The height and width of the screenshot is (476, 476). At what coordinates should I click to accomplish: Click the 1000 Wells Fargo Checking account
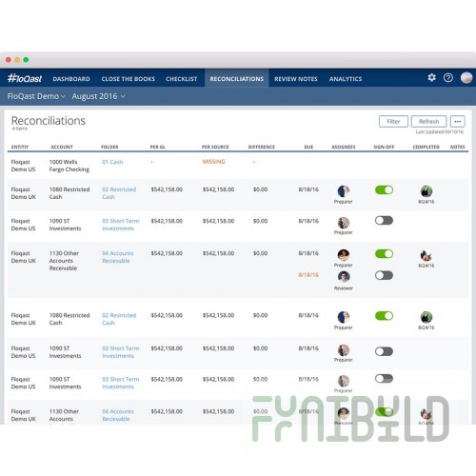(69, 166)
